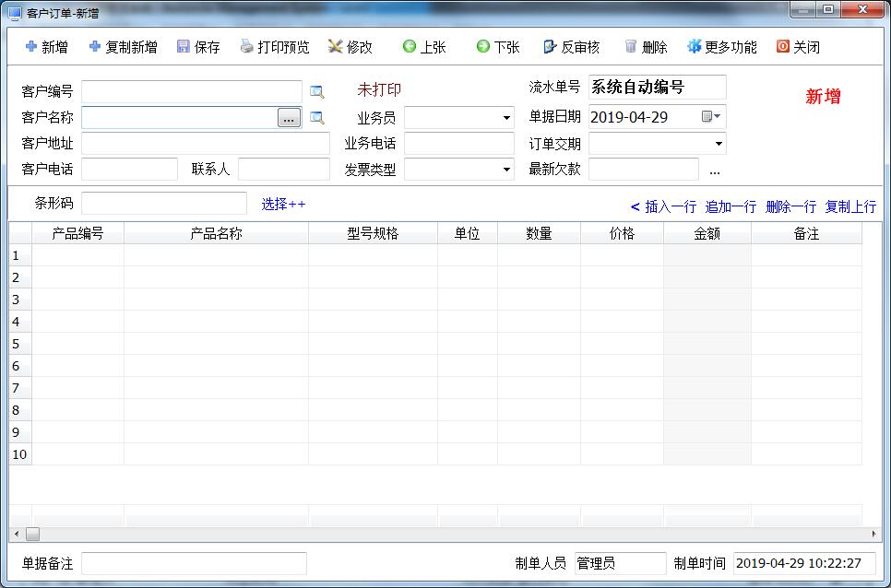Save the order with 保存
This screenshot has width=891, height=588.
[184, 47]
